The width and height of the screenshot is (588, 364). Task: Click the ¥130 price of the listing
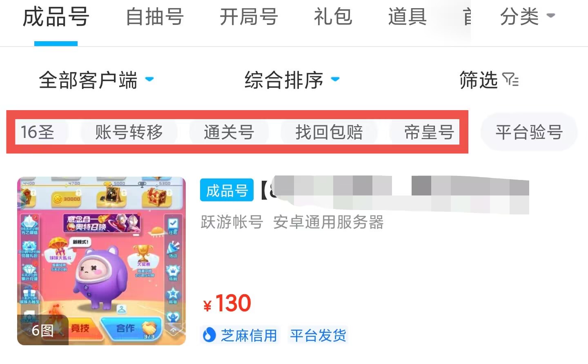click(x=227, y=303)
